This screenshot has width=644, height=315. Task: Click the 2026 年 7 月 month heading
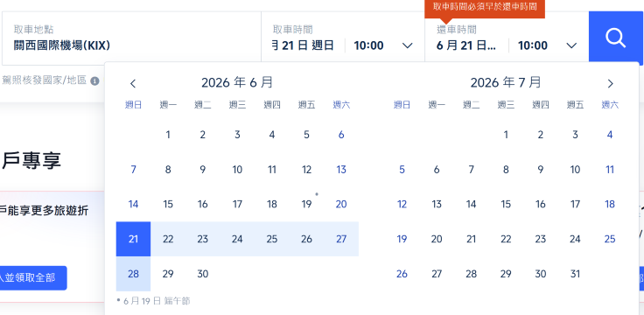(506, 82)
